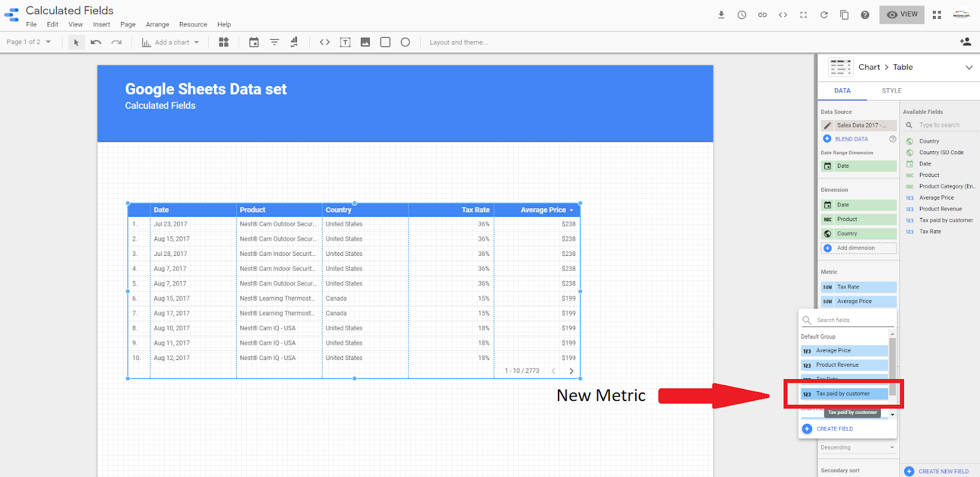
Task: Select the rectangle shape tool
Action: point(385,42)
